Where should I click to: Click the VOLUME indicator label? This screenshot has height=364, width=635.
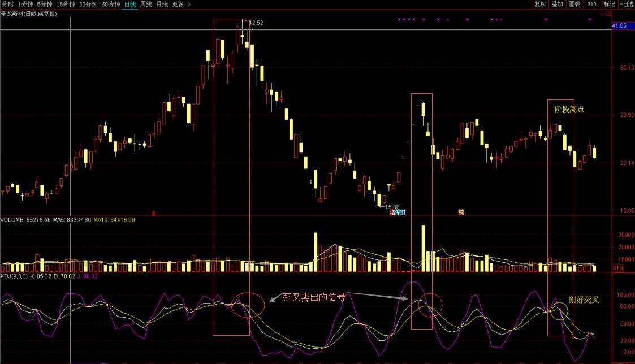(x=12, y=220)
